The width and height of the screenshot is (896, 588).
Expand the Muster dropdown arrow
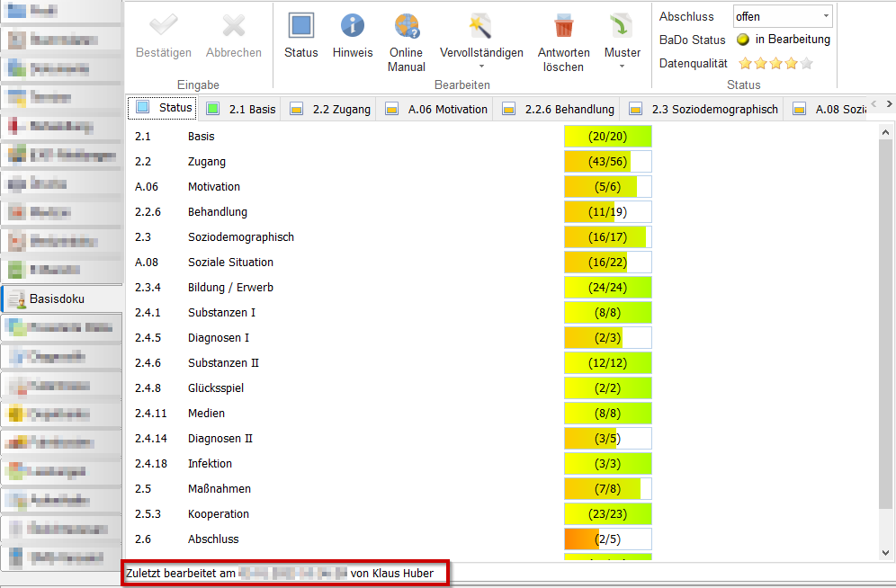pos(623,67)
